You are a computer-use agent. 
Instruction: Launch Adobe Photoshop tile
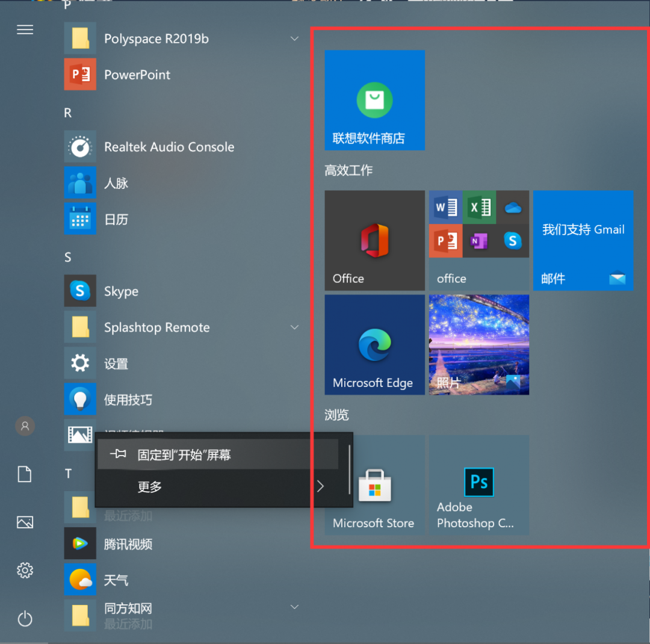coord(479,485)
